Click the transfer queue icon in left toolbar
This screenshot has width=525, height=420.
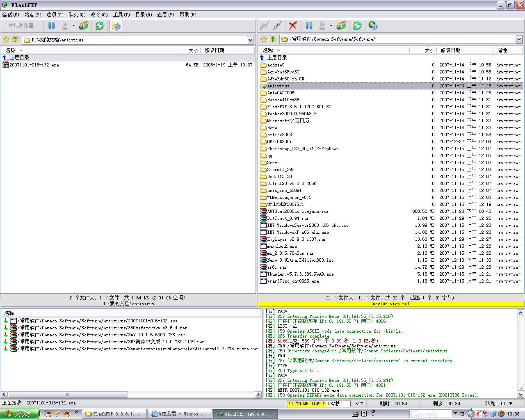coord(84,26)
